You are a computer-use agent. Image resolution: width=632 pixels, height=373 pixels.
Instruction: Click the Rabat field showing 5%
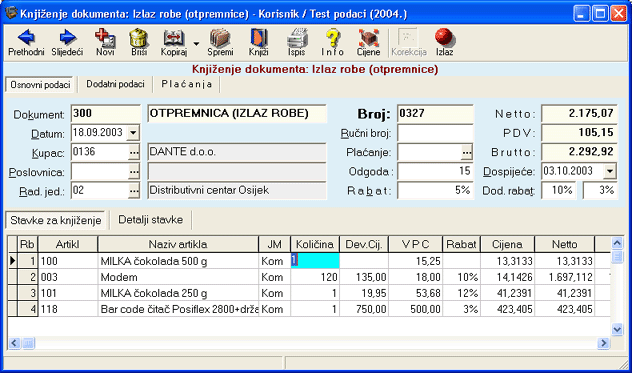point(435,190)
